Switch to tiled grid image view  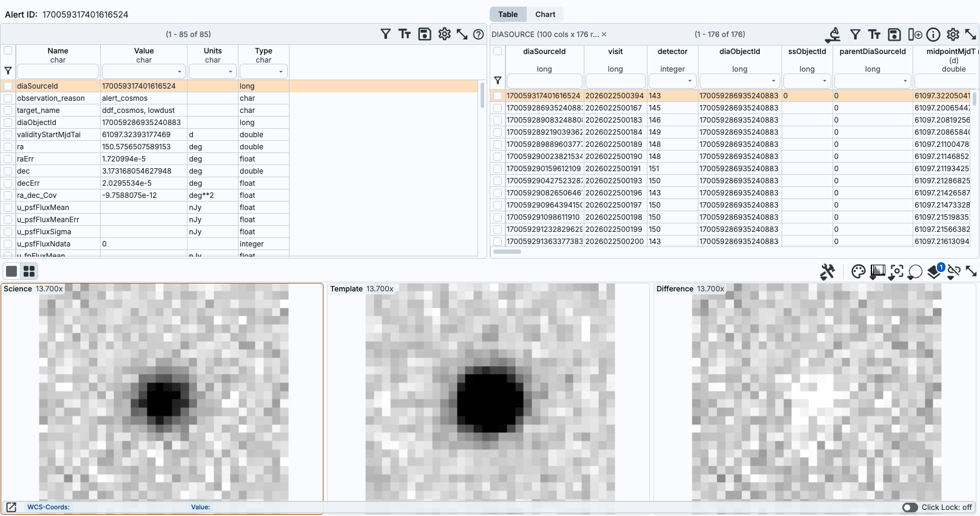pos(29,271)
